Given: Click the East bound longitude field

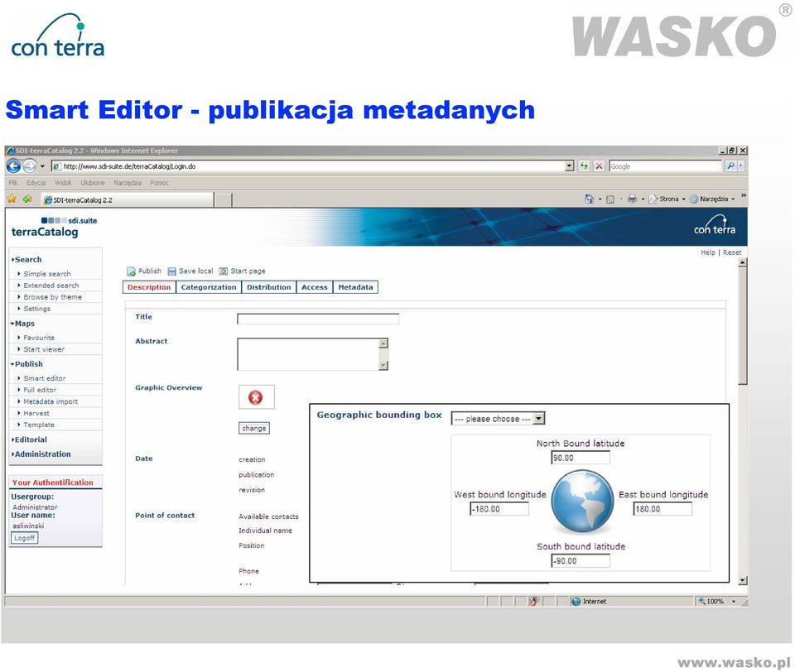Looking at the screenshot, I should tap(662, 509).
